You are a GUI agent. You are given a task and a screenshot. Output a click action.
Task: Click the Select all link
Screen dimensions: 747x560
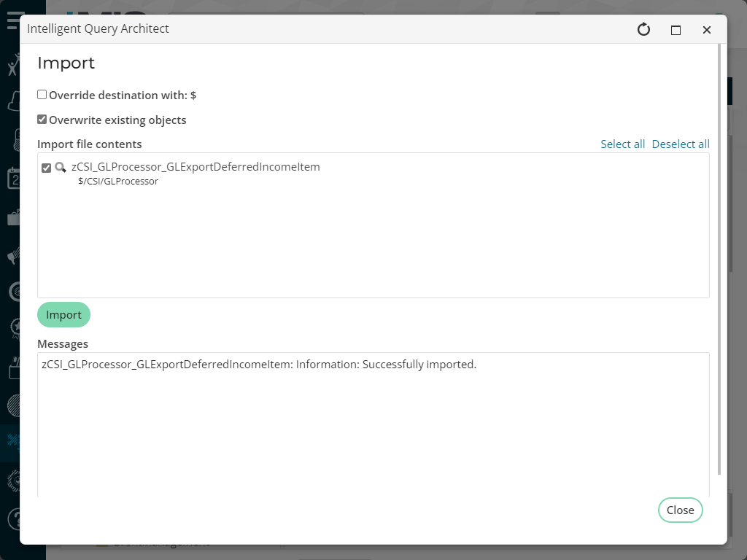[x=622, y=144]
